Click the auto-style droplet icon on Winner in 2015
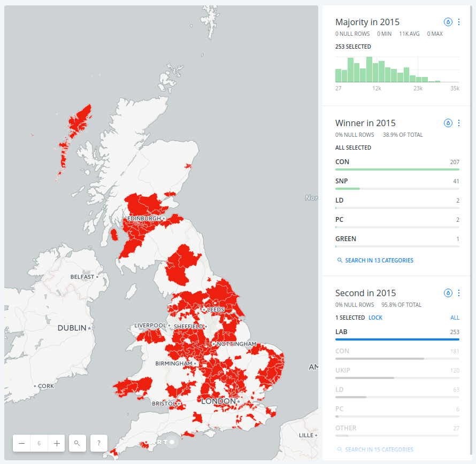Image resolution: width=476 pixels, height=464 pixels. click(448, 123)
